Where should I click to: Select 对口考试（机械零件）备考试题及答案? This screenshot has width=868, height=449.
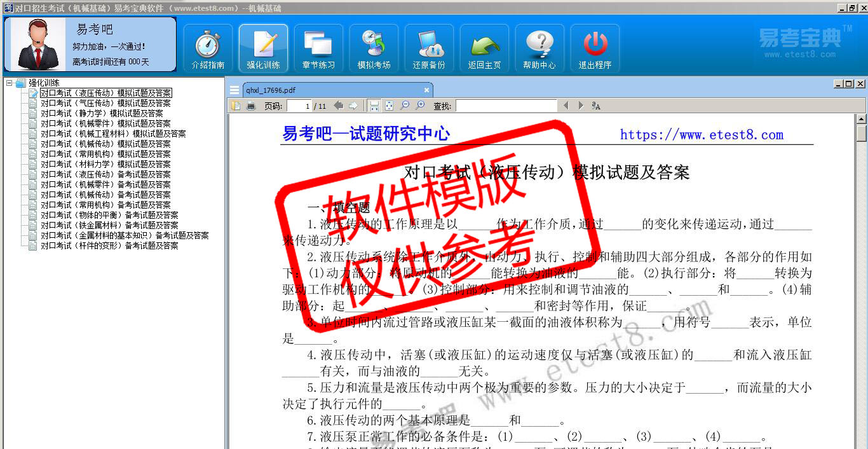[x=105, y=184]
